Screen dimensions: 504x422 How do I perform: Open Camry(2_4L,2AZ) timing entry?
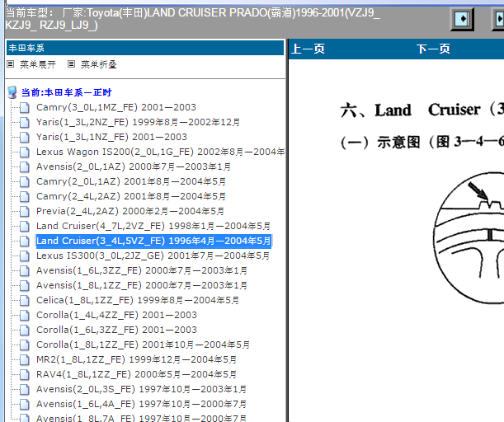(x=131, y=196)
